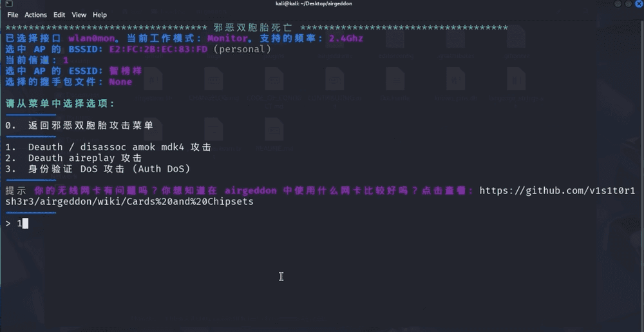
Task: Click option 0 to return to the Evil Twin menu
Action: click(x=90, y=125)
